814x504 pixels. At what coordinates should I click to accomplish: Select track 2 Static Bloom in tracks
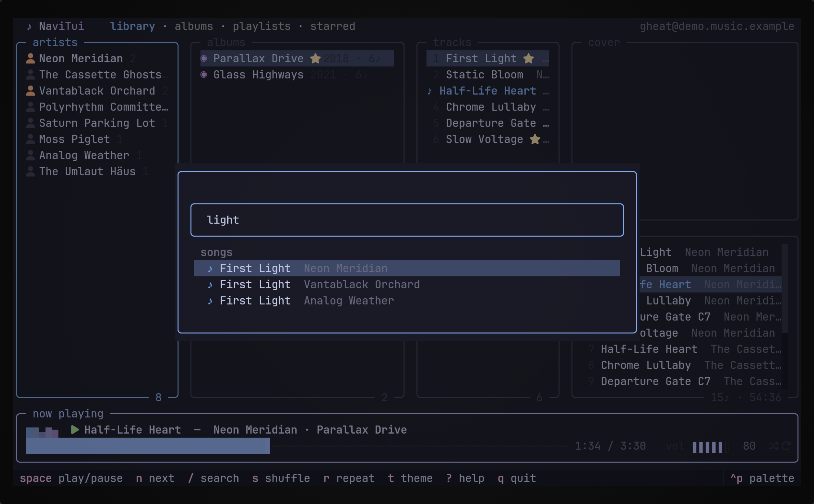pyautogui.click(x=488, y=75)
